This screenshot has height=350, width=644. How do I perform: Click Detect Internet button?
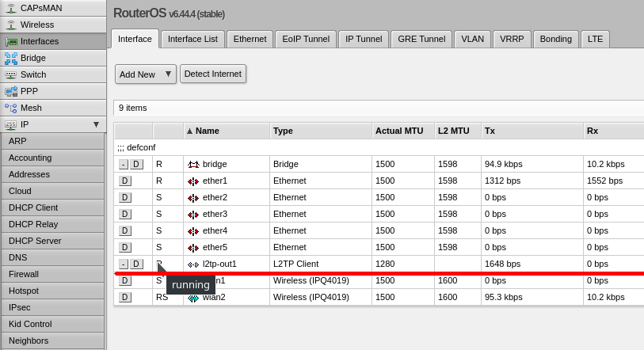tap(213, 74)
